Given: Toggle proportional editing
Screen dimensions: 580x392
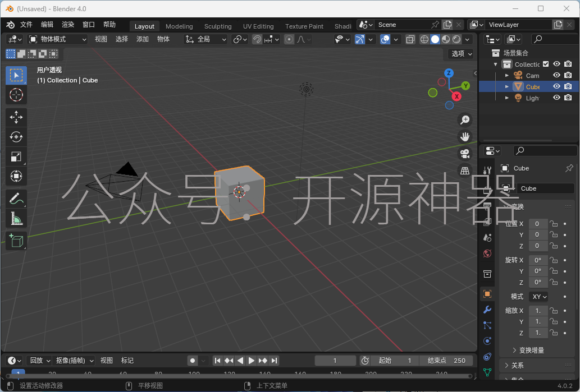Looking at the screenshot, I should 289,39.
